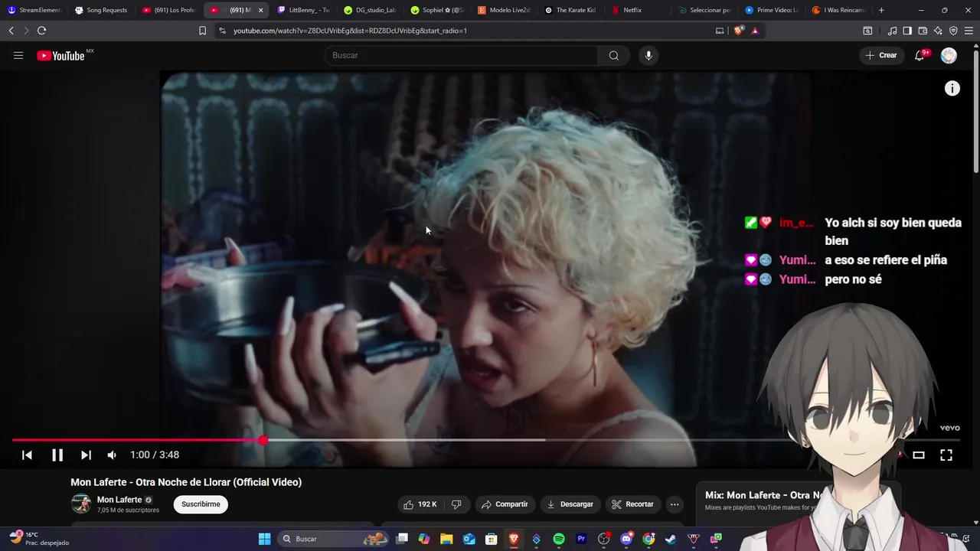Switch to Prime Video tab

(x=773, y=10)
